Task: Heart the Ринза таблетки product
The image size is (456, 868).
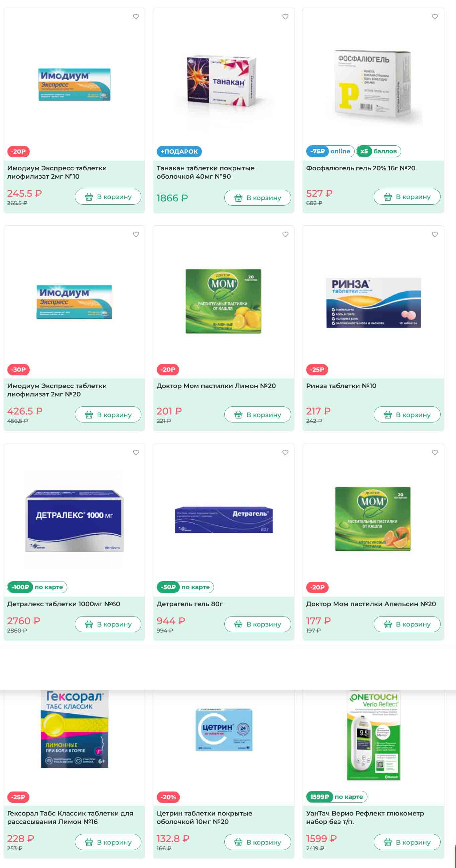Action: [435, 234]
